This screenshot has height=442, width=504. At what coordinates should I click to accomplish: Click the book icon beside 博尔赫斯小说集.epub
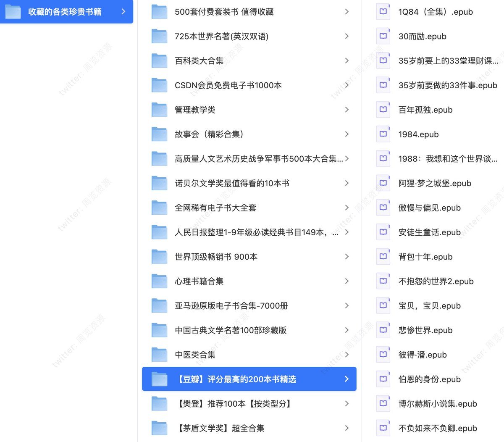383,403
